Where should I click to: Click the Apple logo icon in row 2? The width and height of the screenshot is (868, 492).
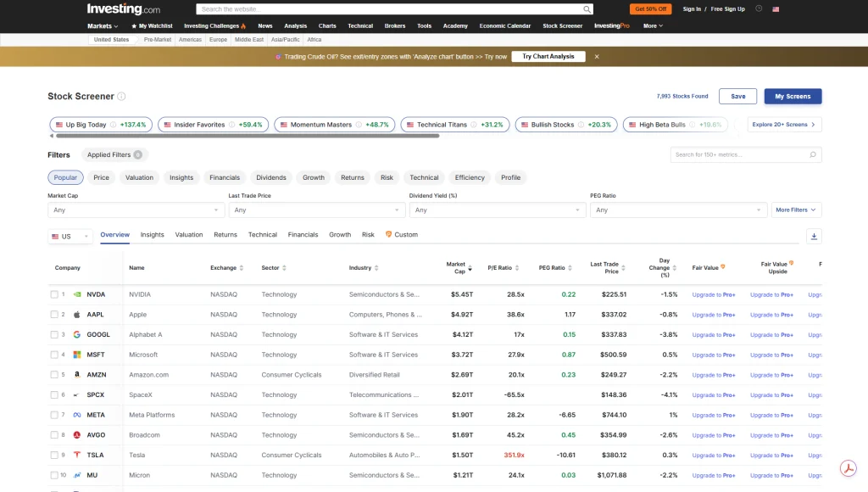click(77, 314)
